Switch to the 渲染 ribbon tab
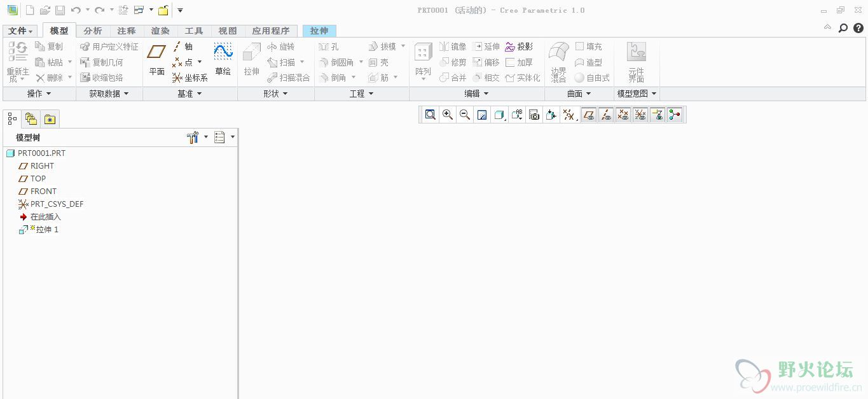 pyautogui.click(x=160, y=31)
